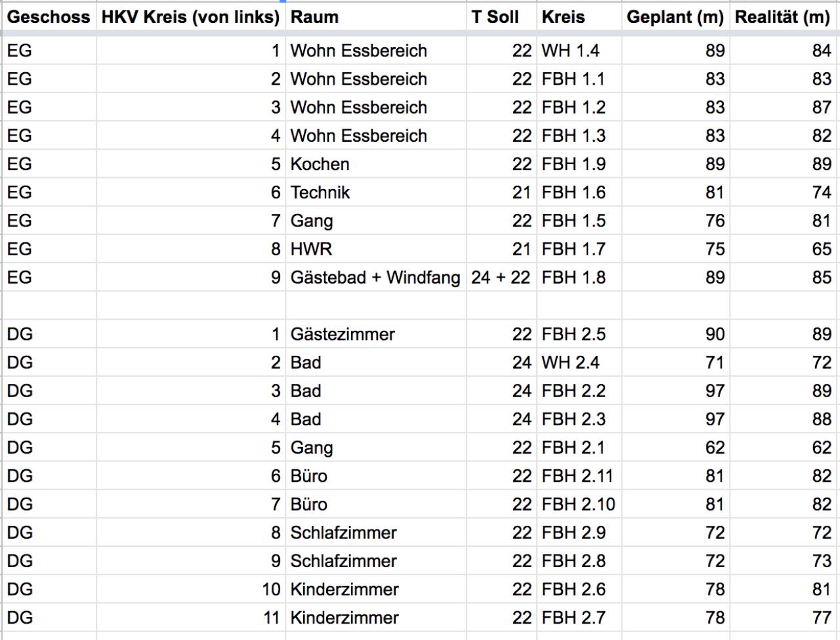
Task: Select the HWR room cell
Action: point(376,249)
